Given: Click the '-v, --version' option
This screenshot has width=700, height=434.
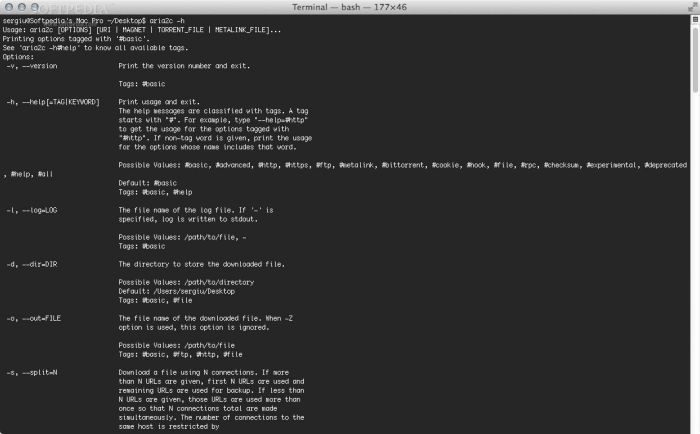Looking at the screenshot, I should (x=32, y=66).
